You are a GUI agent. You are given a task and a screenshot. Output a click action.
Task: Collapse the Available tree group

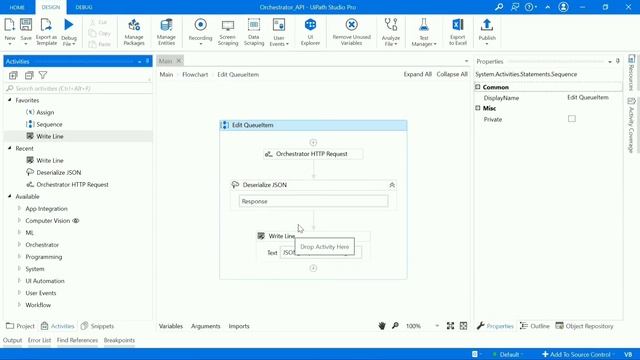10,196
